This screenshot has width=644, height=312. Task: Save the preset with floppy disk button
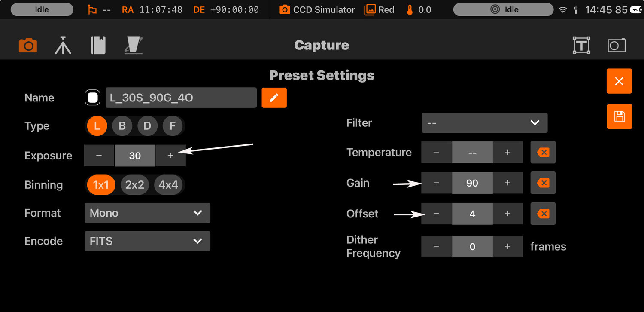pos(619,116)
